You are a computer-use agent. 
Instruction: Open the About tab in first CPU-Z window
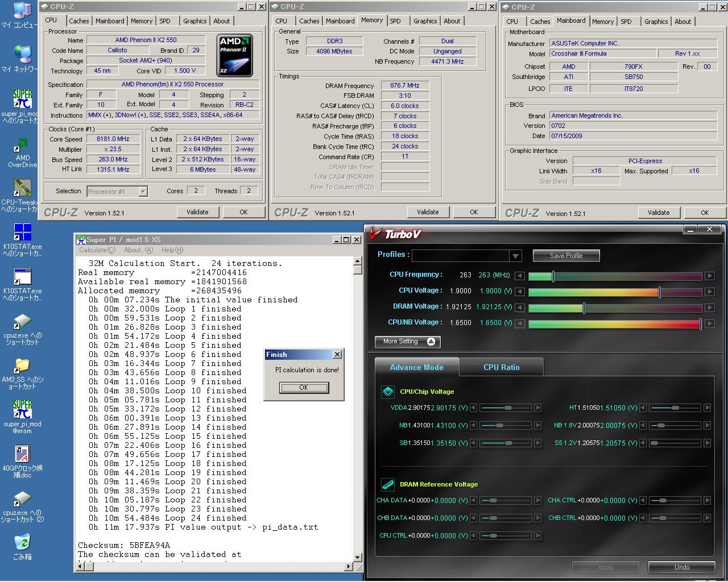[x=222, y=21]
